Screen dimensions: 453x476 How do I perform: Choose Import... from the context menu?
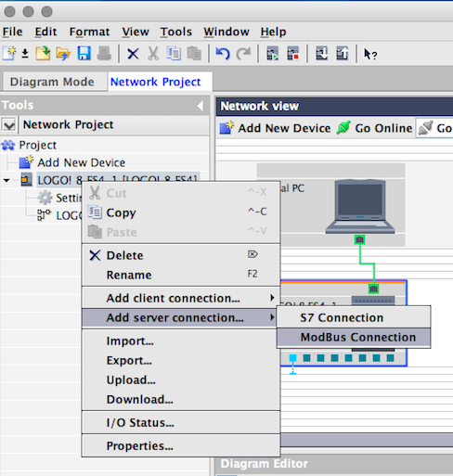[181, 341]
